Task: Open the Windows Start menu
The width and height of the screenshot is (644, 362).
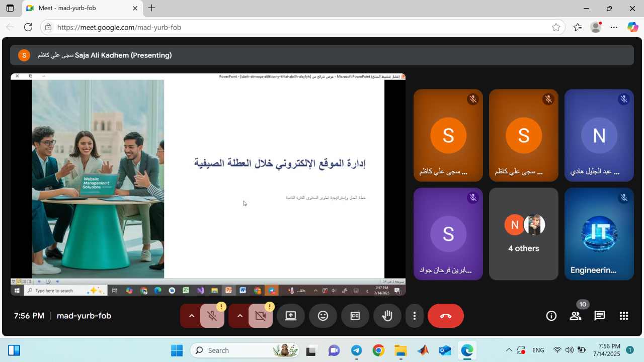Action: pyautogui.click(x=177, y=350)
